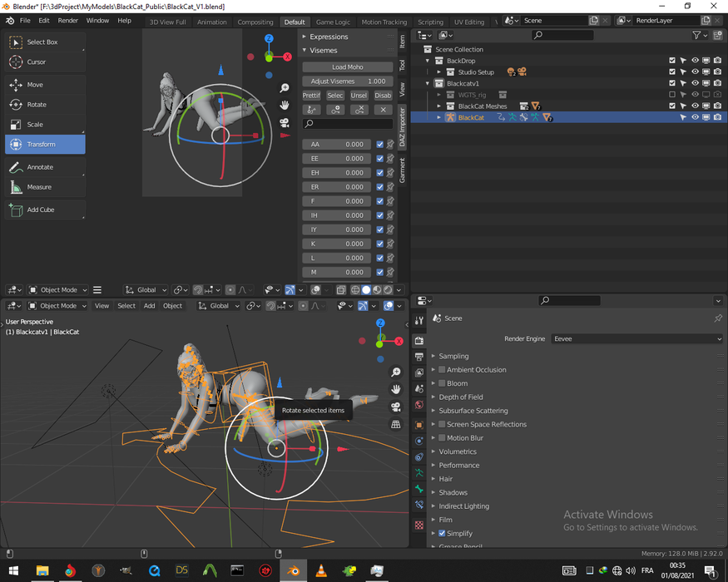728x582 pixels.
Task: Enable the Bloom checkbox
Action: click(x=442, y=383)
